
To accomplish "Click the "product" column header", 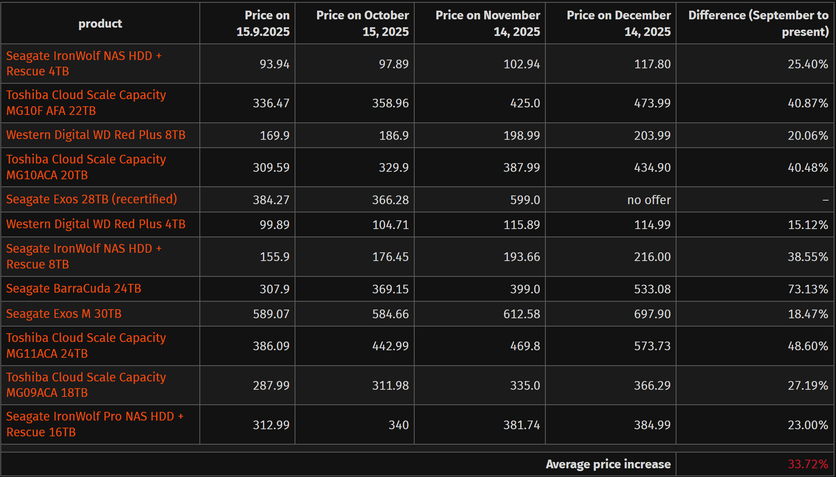I will [x=100, y=23].
